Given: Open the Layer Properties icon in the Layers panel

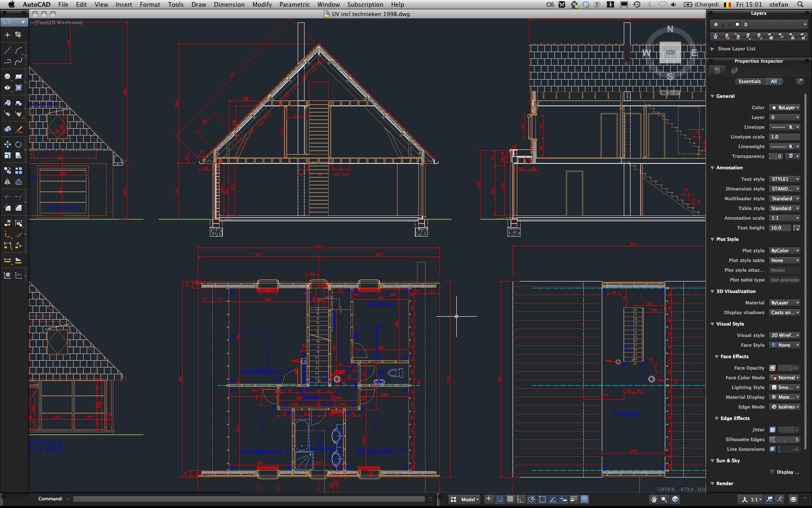Looking at the screenshot, I should 716,36.
